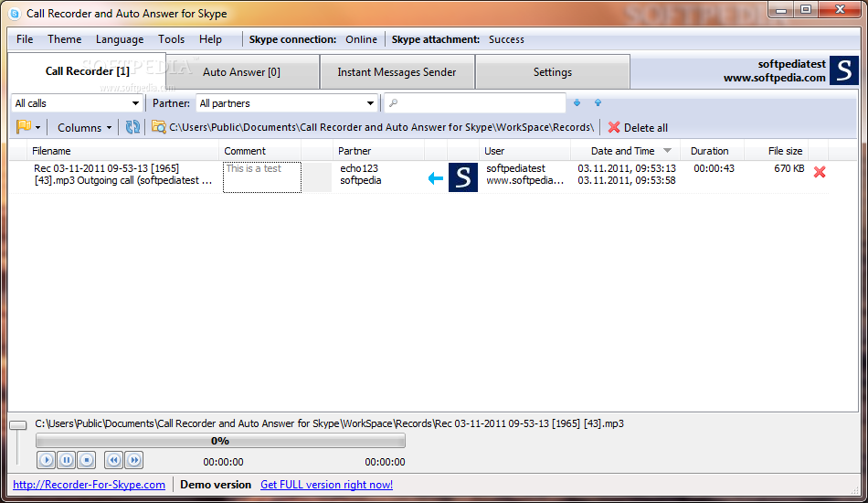Click the outgoing call arrow icon

coord(436,177)
